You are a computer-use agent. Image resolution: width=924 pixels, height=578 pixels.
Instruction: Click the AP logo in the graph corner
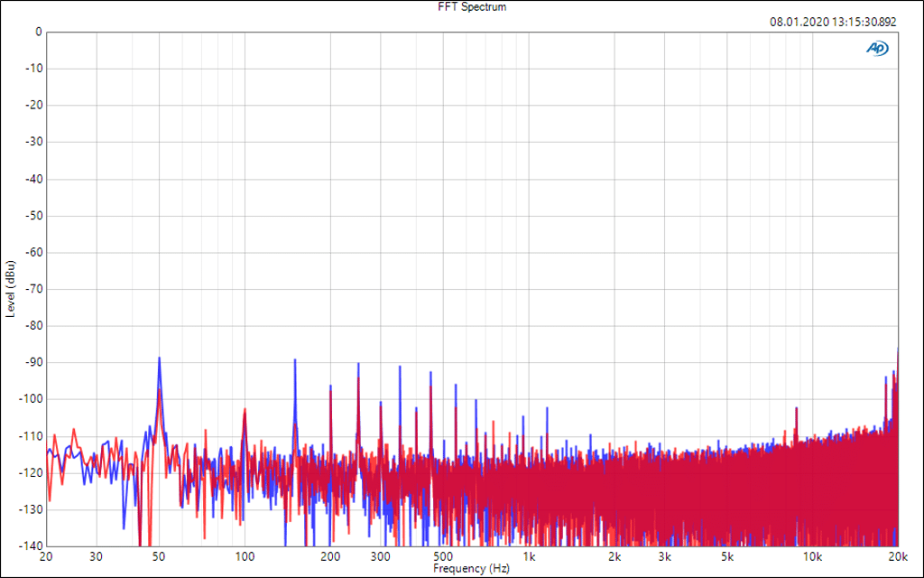pyautogui.click(x=877, y=49)
